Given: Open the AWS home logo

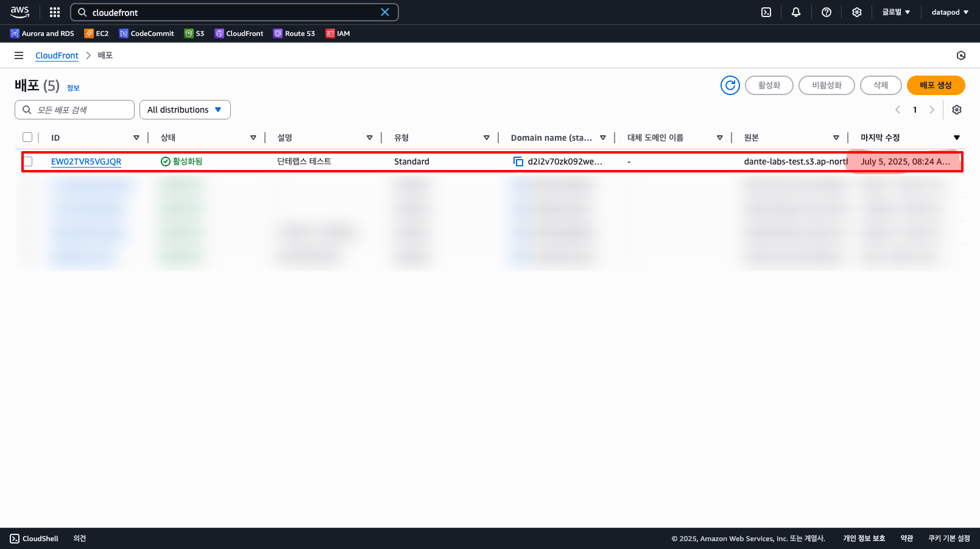Looking at the screenshot, I should coord(19,12).
